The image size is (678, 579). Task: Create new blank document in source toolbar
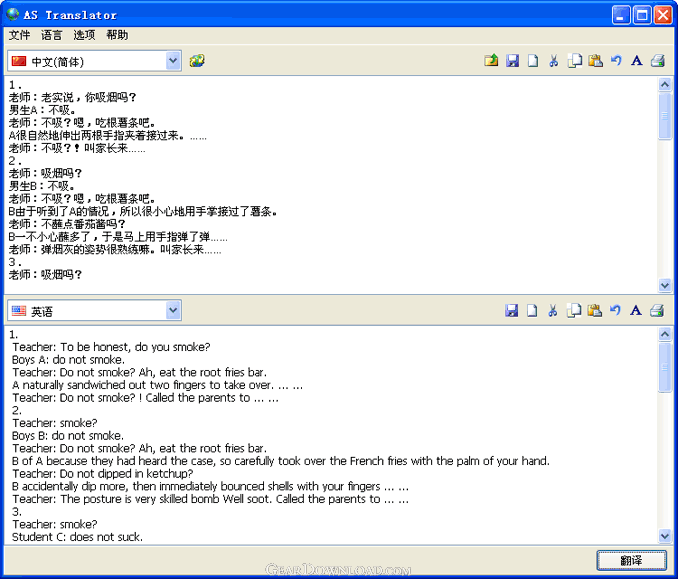tap(533, 61)
